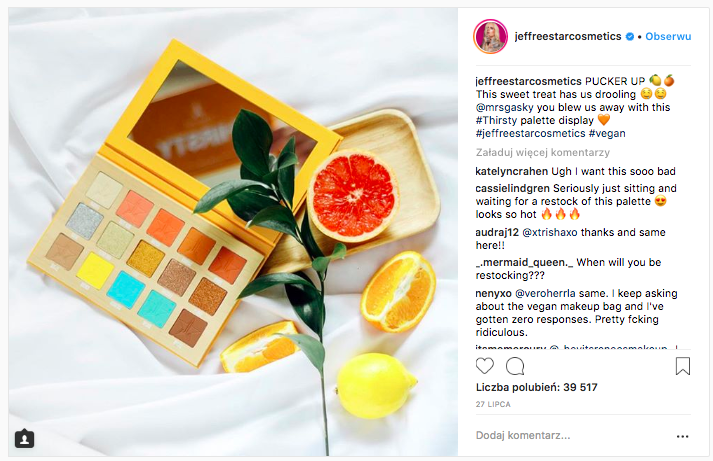The height and width of the screenshot is (461, 713).
Task: Open cassielindgren's profile from comment
Action: (x=512, y=188)
